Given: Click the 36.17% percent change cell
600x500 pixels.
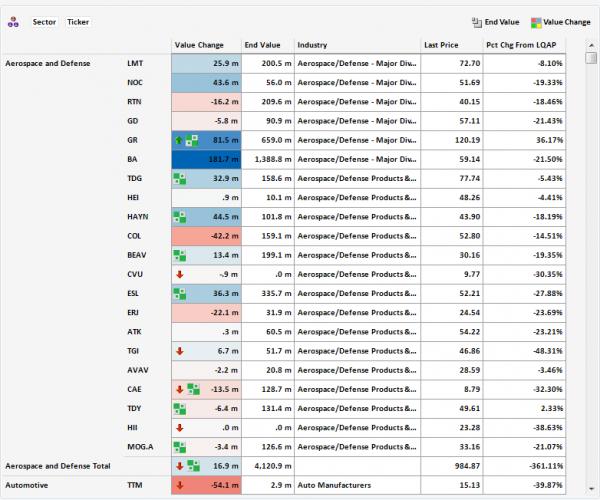Looking at the screenshot, I should click(524, 140).
